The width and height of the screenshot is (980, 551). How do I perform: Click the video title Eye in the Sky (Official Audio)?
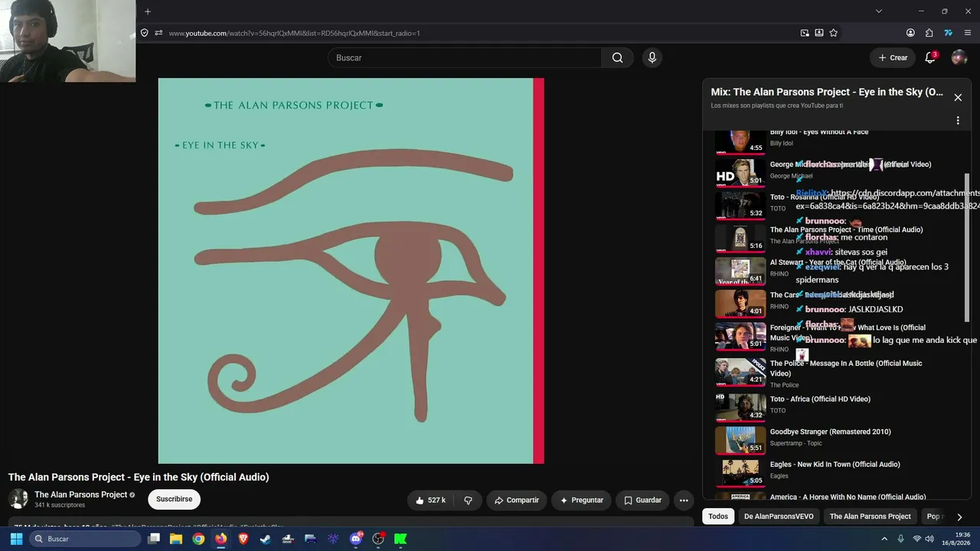click(x=139, y=477)
